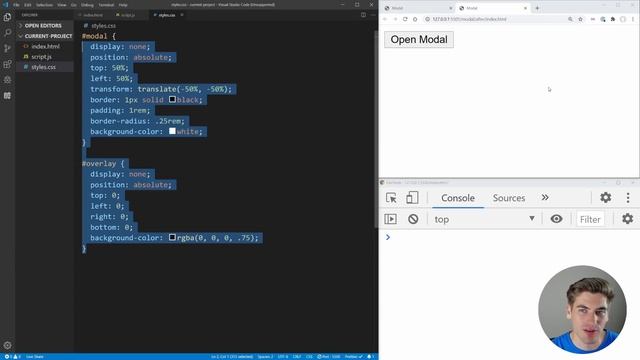Click the split editor icon in VS Code

363,15
